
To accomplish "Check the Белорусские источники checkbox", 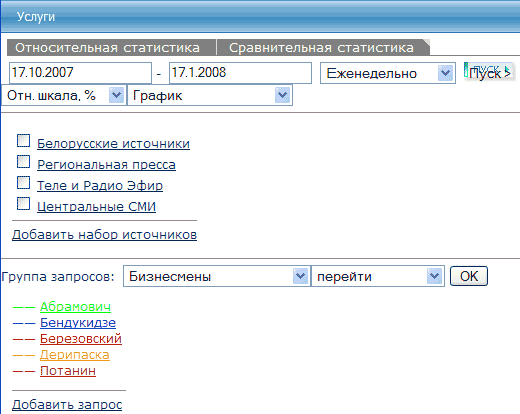I will (23, 141).
